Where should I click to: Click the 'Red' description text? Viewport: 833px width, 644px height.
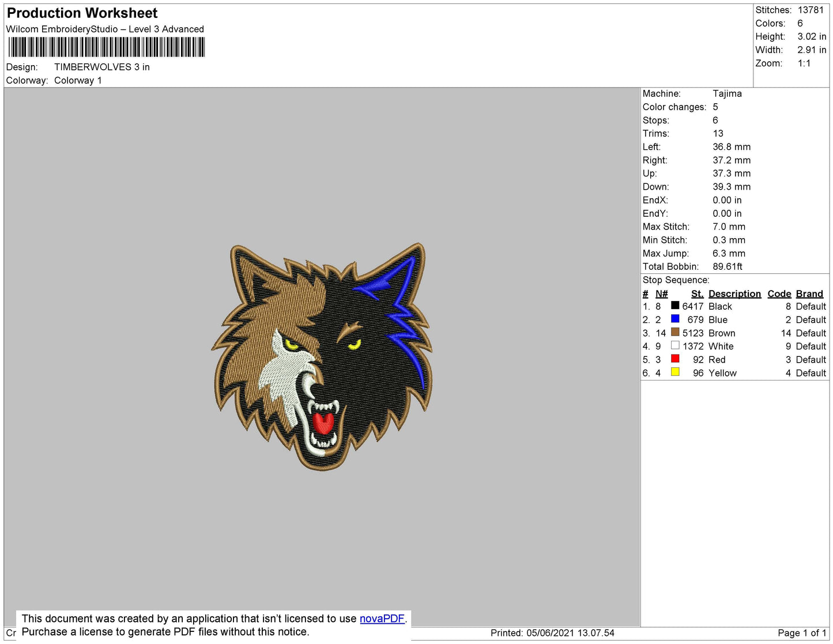pos(717,360)
